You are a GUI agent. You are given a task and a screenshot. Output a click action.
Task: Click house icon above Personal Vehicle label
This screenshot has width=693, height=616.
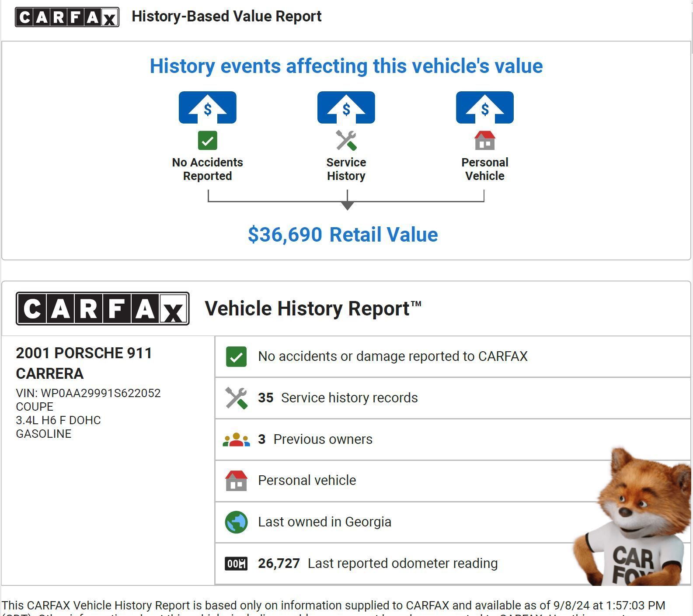tap(485, 141)
